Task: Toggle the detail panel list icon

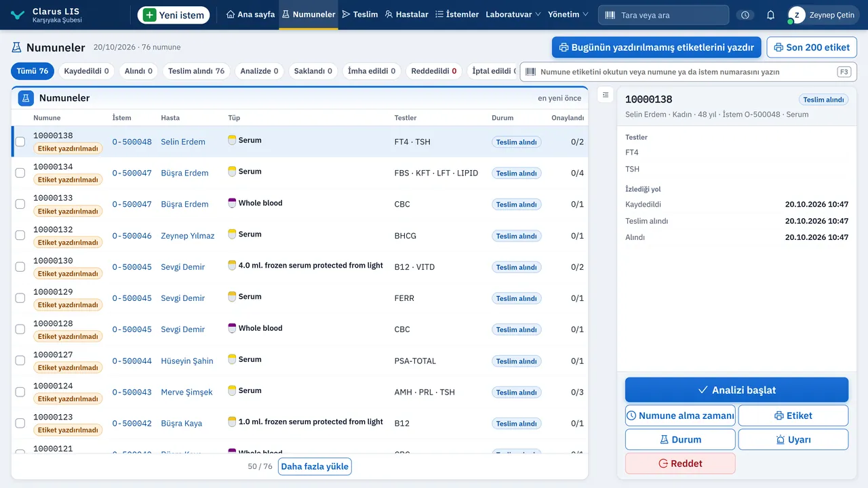Action: coord(606,95)
